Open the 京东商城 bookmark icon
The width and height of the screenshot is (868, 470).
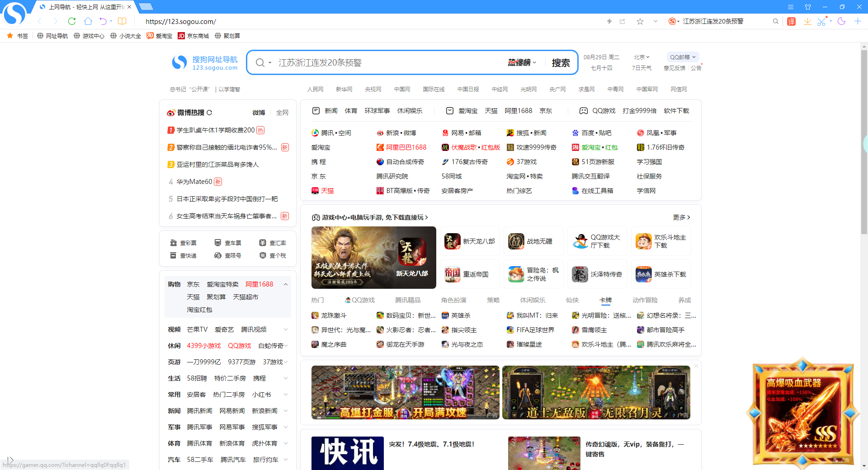point(181,36)
